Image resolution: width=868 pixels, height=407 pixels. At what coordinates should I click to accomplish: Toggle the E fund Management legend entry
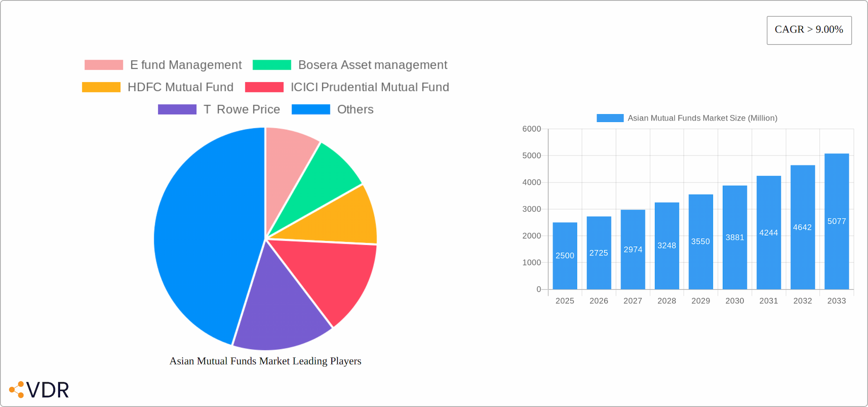185,65
